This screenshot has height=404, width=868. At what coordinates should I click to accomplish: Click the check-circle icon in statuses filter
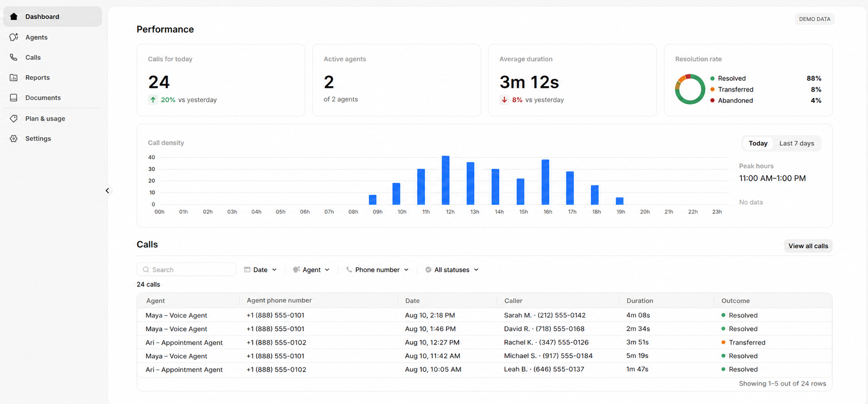coord(428,269)
